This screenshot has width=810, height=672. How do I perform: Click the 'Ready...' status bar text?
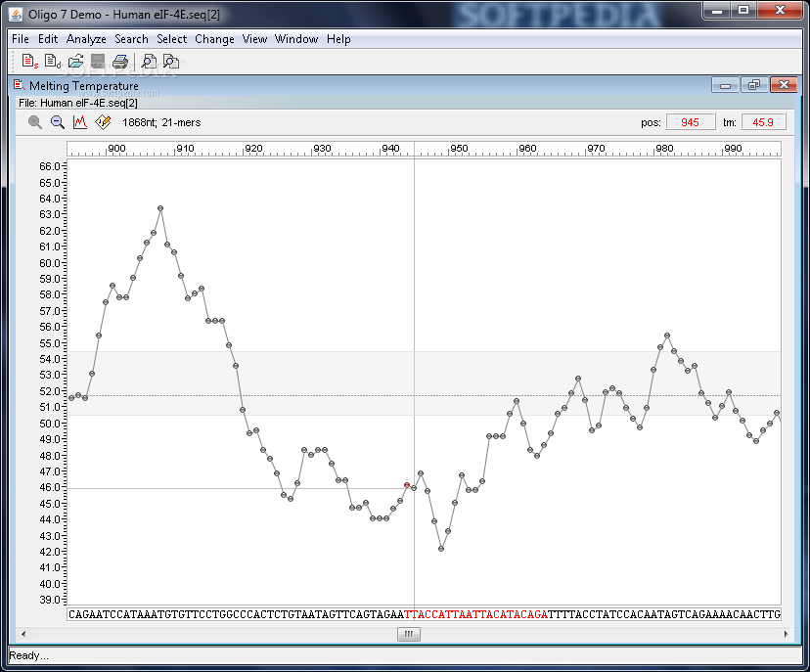[29, 655]
